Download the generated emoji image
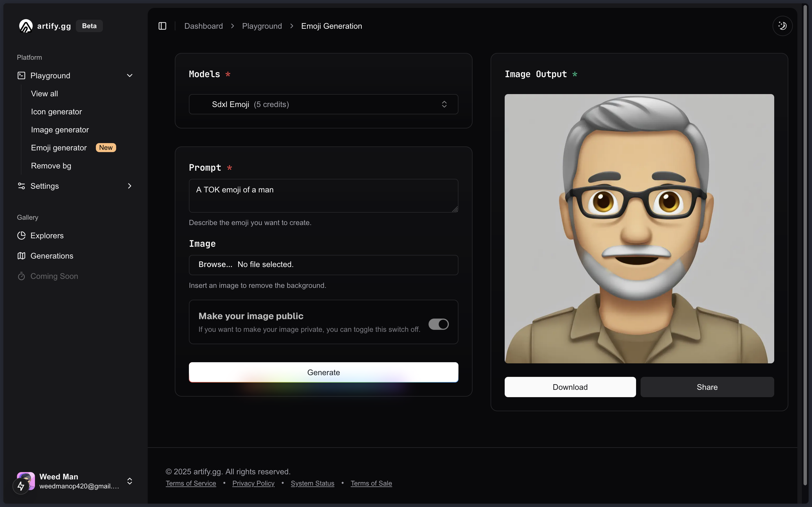The image size is (812, 507). click(x=570, y=387)
